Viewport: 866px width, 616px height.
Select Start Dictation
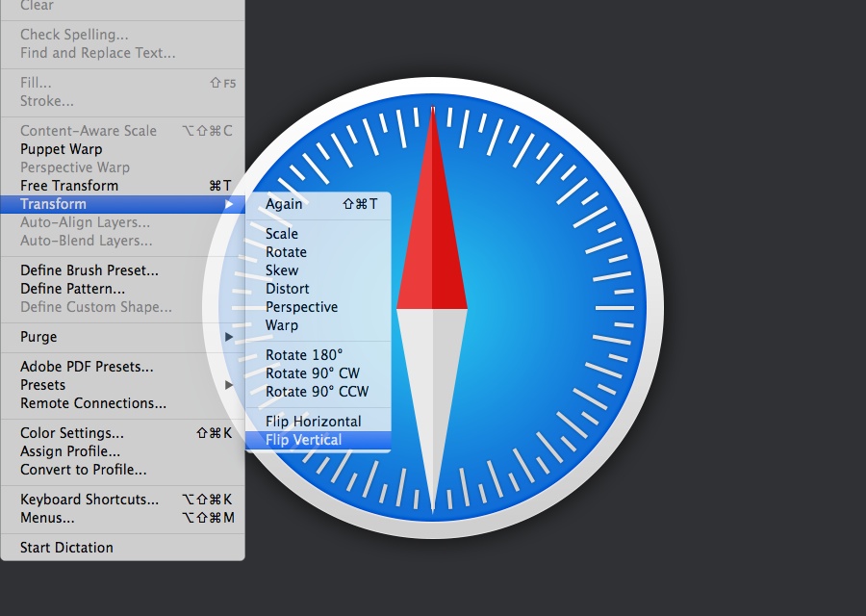(122, 548)
